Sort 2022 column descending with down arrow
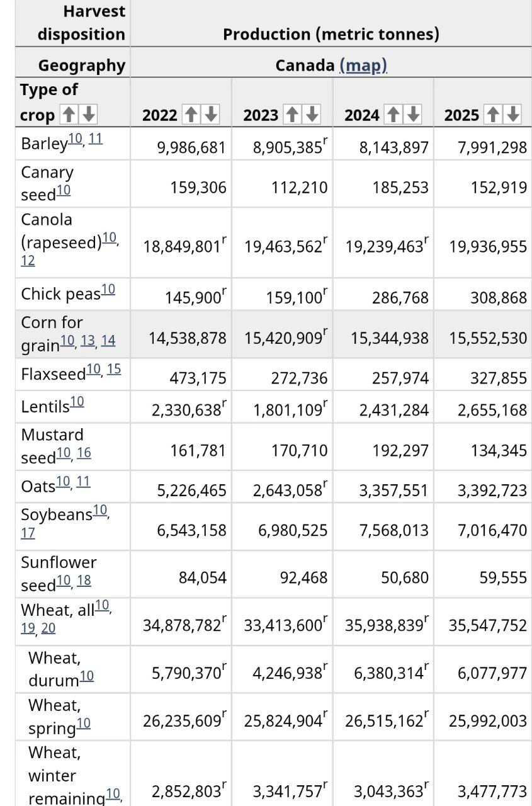This screenshot has height=806, width=532. click(x=211, y=115)
